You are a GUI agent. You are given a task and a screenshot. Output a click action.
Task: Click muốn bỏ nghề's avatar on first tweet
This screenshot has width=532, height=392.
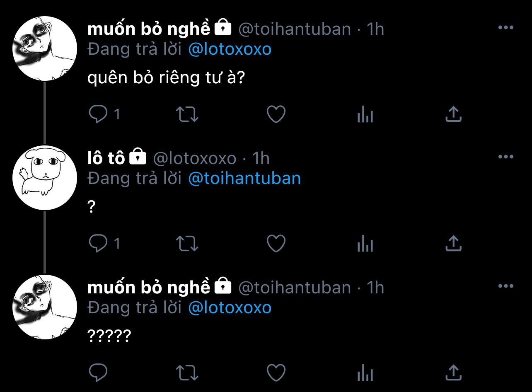(45, 48)
